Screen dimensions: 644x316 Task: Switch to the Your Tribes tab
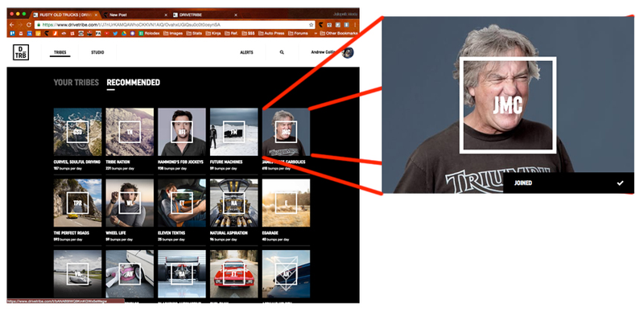click(x=76, y=83)
